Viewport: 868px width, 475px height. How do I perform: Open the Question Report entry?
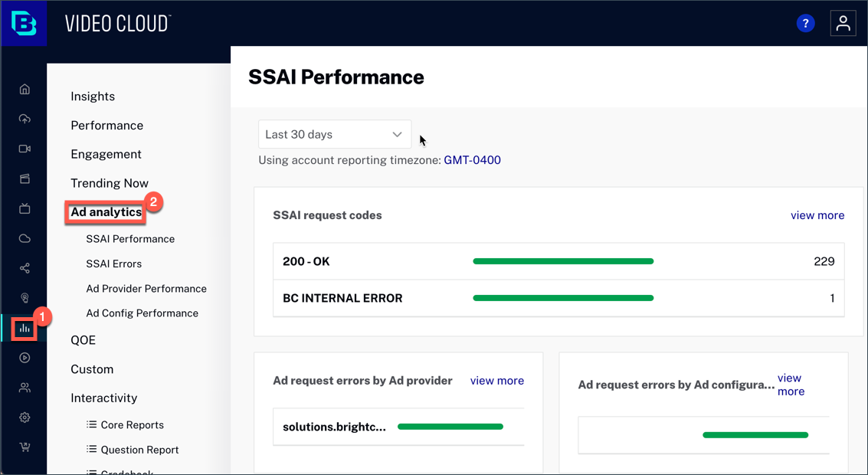pyautogui.click(x=140, y=450)
